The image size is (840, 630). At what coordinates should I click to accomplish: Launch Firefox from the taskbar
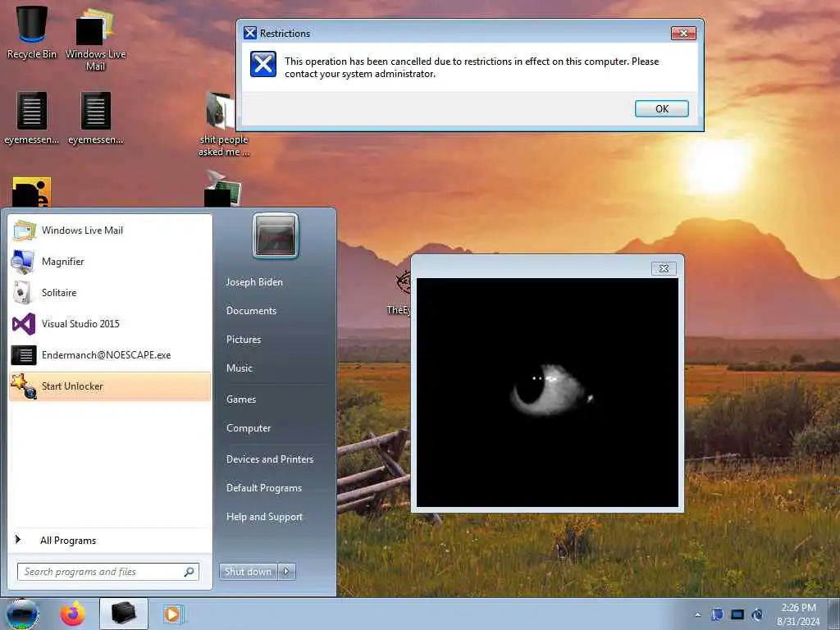click(72, 614)
